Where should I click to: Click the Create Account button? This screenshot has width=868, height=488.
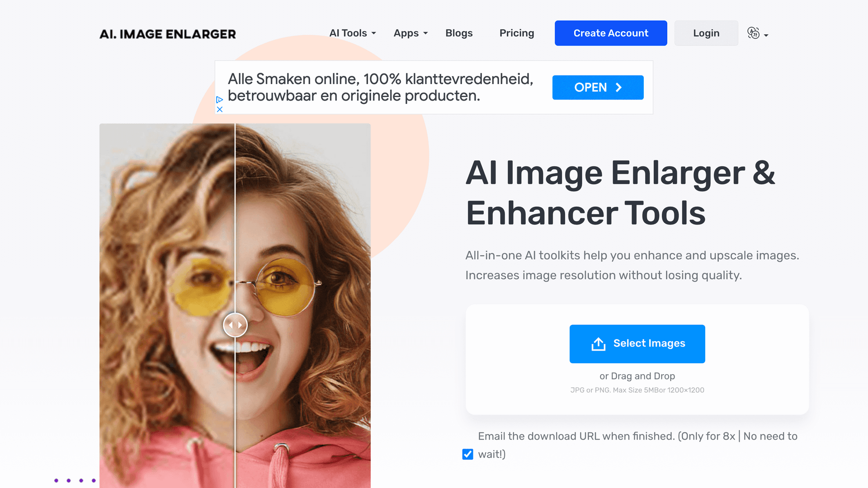(611, 33)
